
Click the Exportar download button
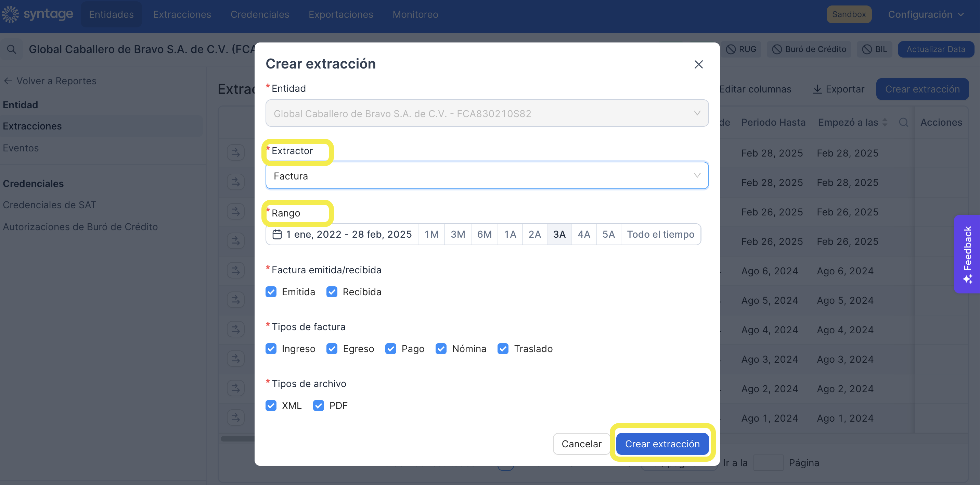(838, 89)
